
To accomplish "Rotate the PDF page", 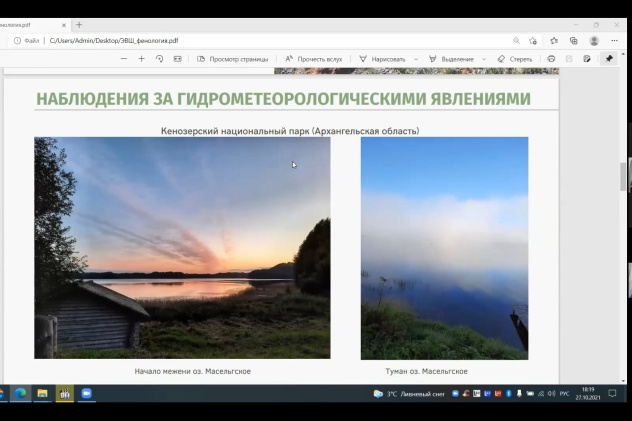I will (x=160, y=59).
